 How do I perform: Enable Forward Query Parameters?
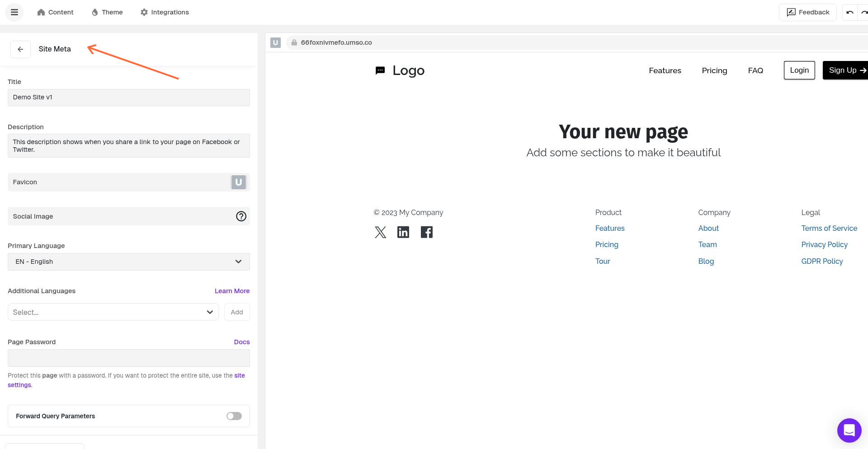234,416
